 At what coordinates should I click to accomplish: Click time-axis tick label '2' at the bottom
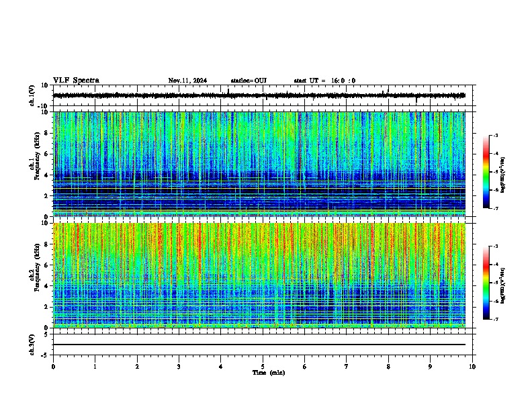[x=137, y=367]
